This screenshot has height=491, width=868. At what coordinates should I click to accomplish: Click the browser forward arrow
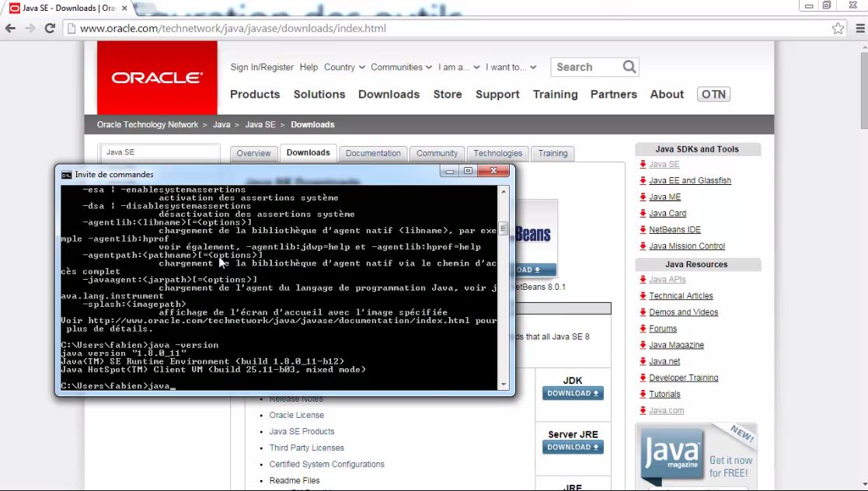(x=30, y=28)
